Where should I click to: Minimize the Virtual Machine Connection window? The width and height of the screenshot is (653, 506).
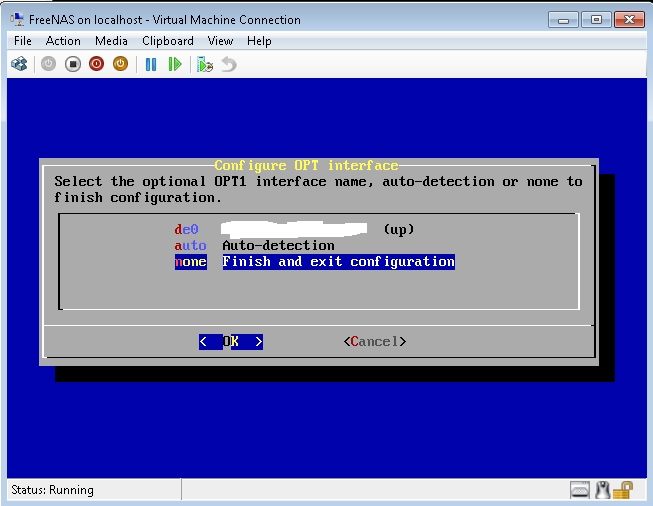(x=563, y=20)
